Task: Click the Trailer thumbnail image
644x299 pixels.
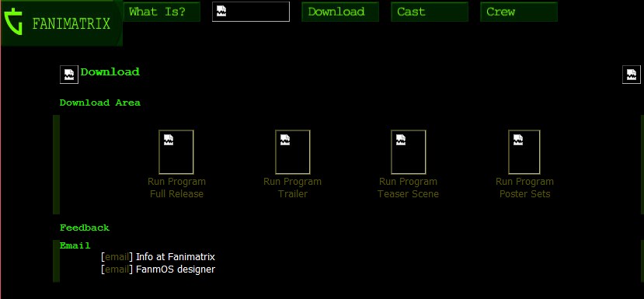Action: pyautogui.click(x=292, y=152)
